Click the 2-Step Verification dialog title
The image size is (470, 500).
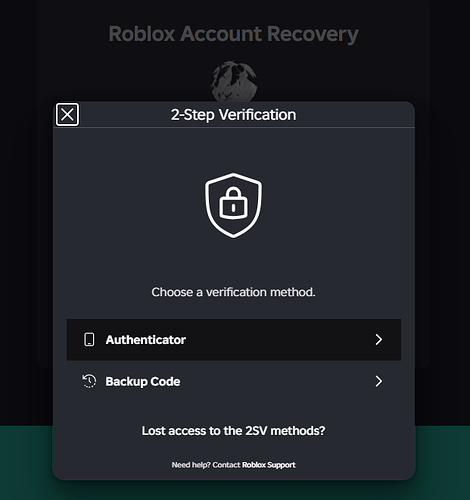tap(233, 115)
